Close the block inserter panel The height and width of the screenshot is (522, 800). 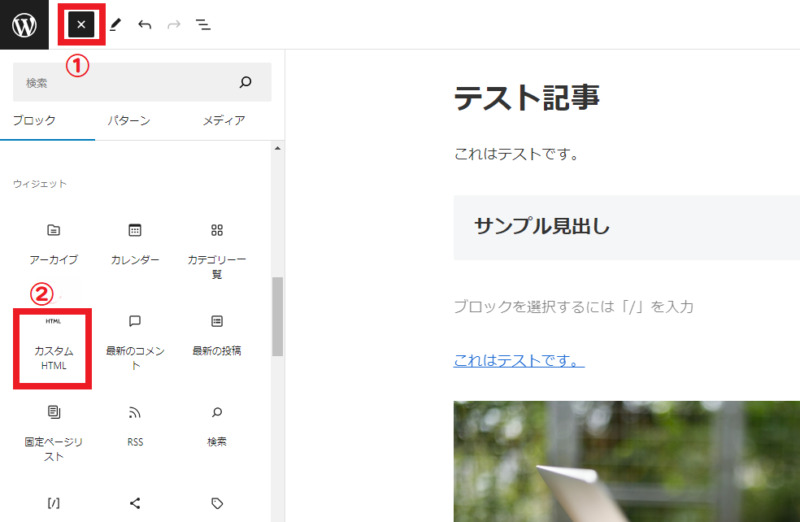click(x=81, y=24)
